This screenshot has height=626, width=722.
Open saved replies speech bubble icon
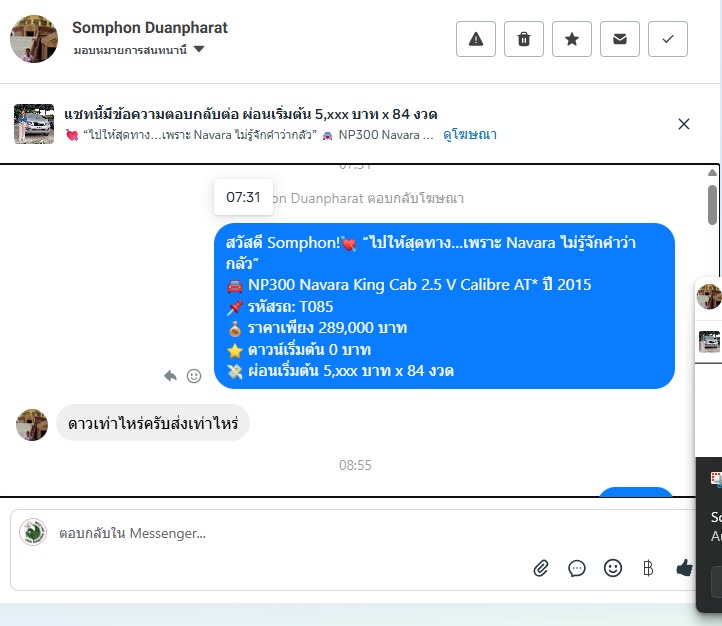576,568
